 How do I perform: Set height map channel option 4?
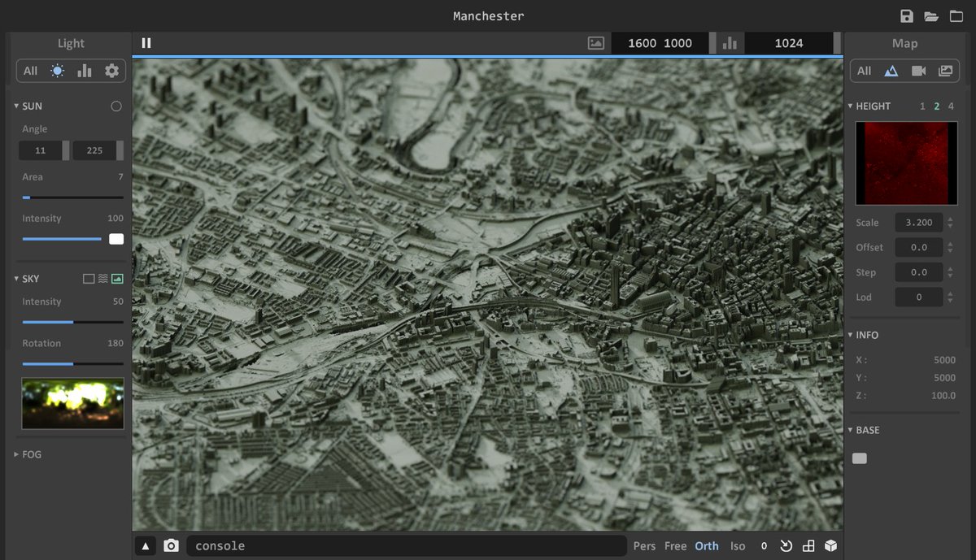coord(951,106)
